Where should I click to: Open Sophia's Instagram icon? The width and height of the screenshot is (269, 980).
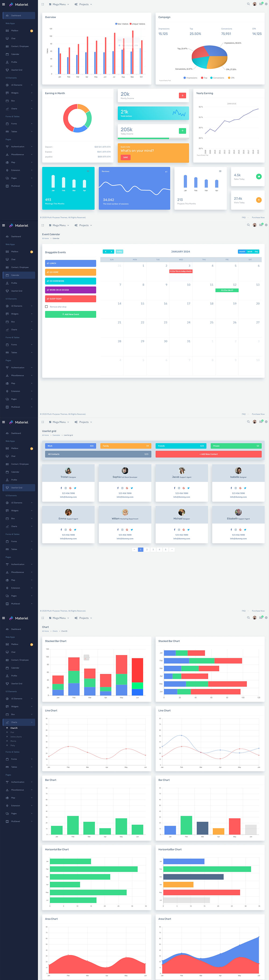122,488
